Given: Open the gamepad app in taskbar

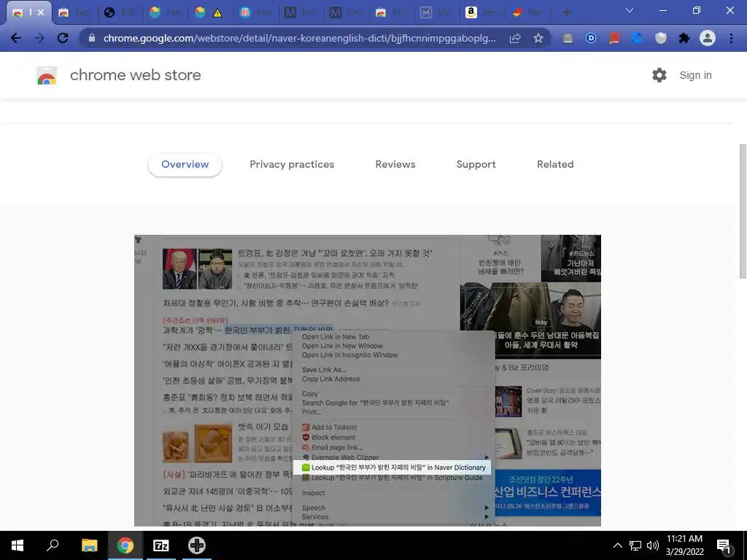Looking at the screenshot, I should coord(196,545).
